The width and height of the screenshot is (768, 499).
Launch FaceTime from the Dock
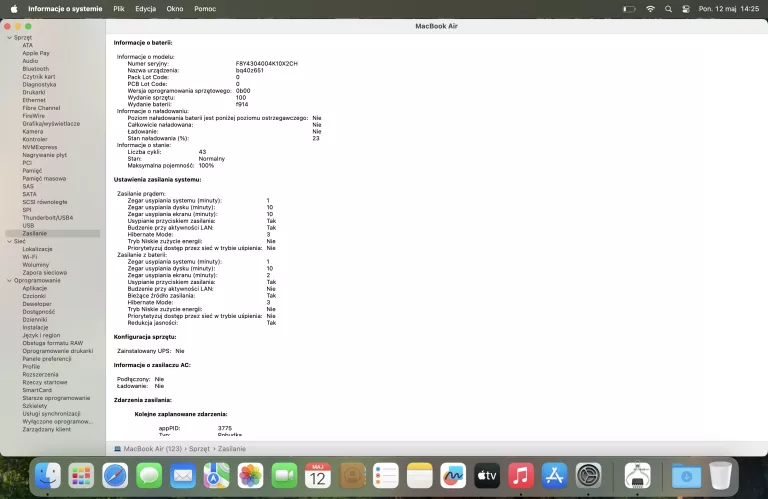[x=284, y=475]
